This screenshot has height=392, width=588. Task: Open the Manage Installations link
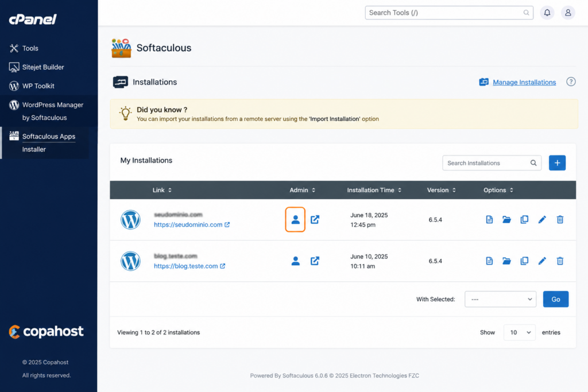coord(524,82)
